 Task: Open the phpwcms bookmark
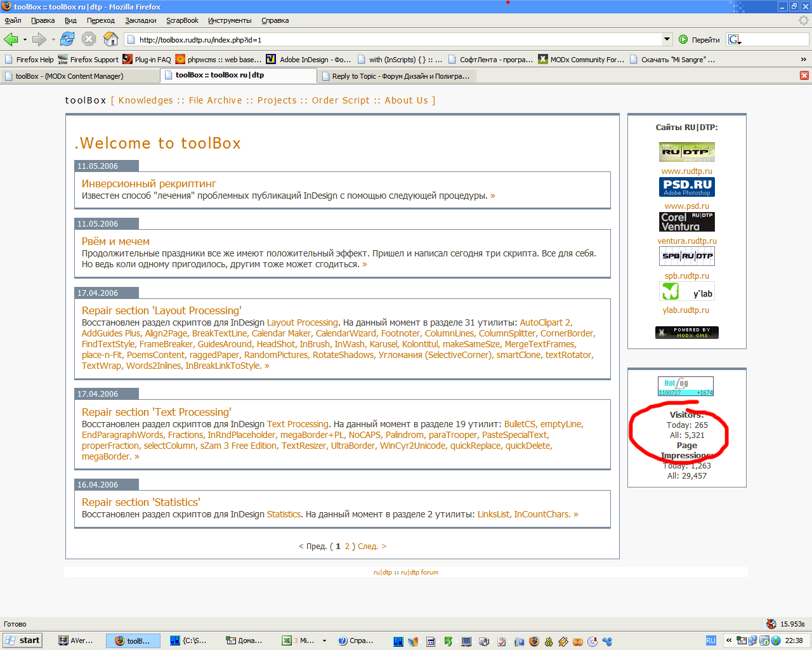tap(219, 60)
